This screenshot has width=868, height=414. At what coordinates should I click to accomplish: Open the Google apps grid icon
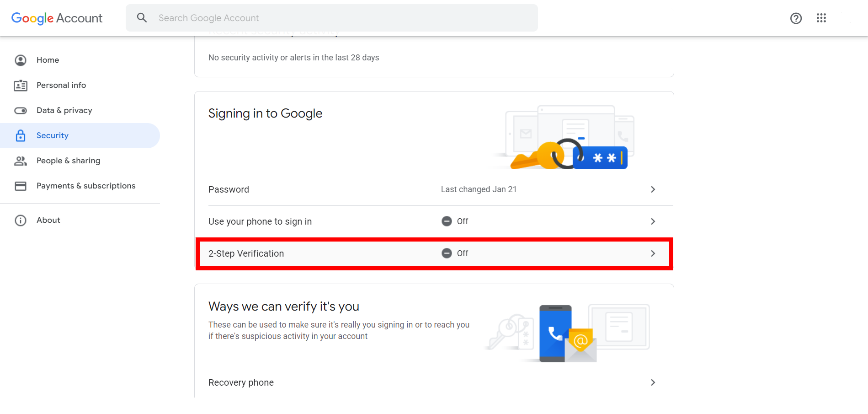(x=821, y=18)
